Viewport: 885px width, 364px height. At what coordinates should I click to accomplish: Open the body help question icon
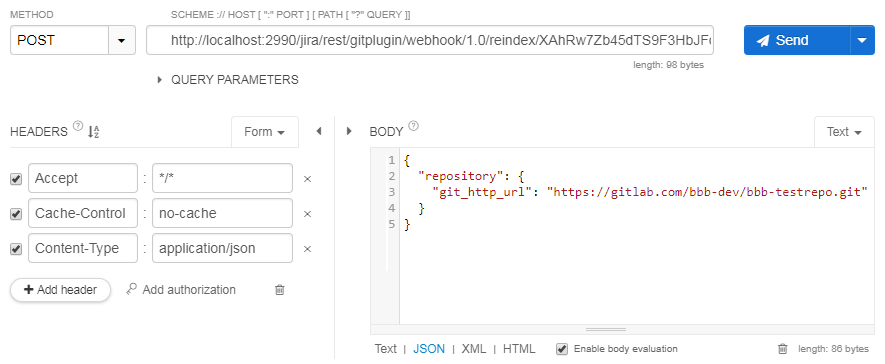click(414, 126)
